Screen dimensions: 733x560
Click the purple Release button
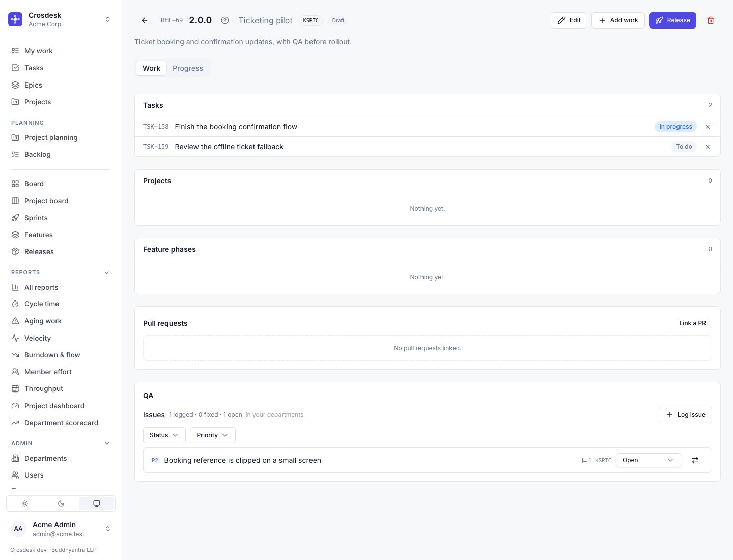click(672, 20)
